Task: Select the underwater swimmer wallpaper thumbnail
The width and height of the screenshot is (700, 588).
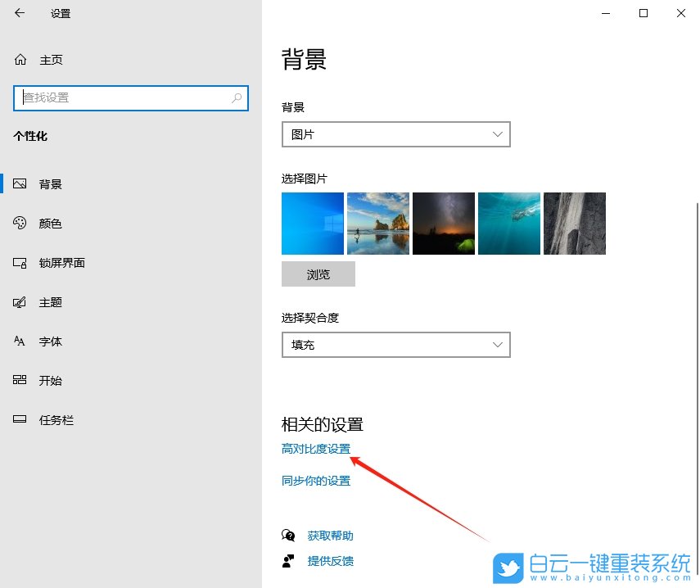Action: (508, 223)
